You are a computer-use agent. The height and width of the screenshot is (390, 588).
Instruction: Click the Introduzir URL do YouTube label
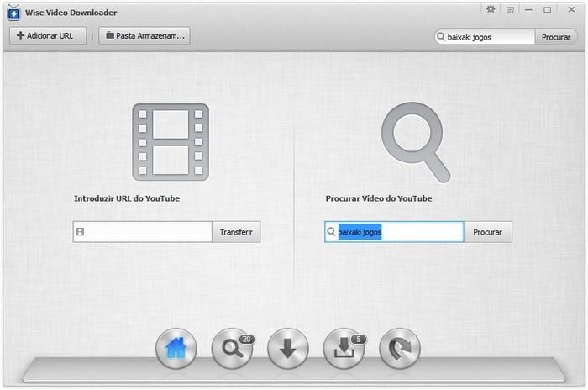click(x=127, y=198)
